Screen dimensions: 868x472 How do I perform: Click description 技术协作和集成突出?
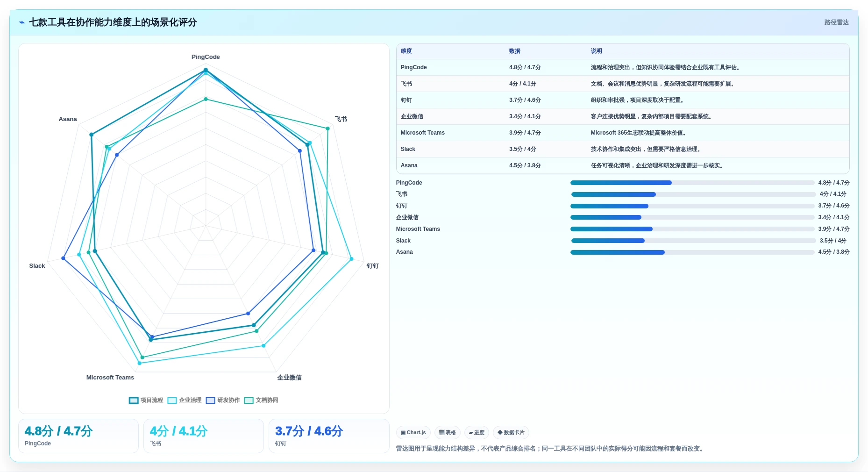[x=646, y=149]
